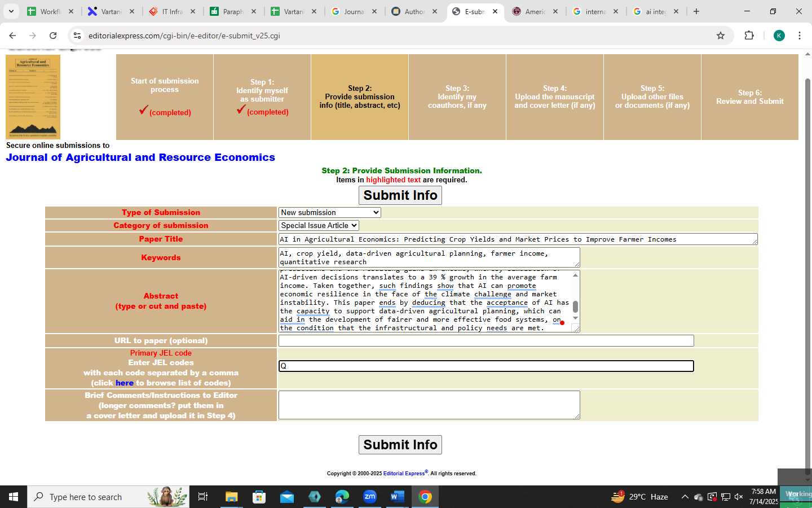Screen dimensions: 812x508
Task: Click the Primary JEL code field
Action: click(486, 366)
